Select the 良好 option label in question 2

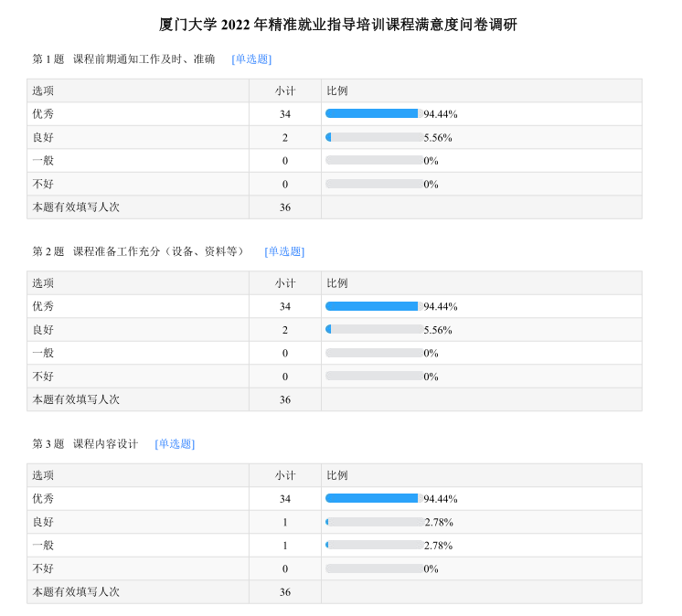[44, 330]
